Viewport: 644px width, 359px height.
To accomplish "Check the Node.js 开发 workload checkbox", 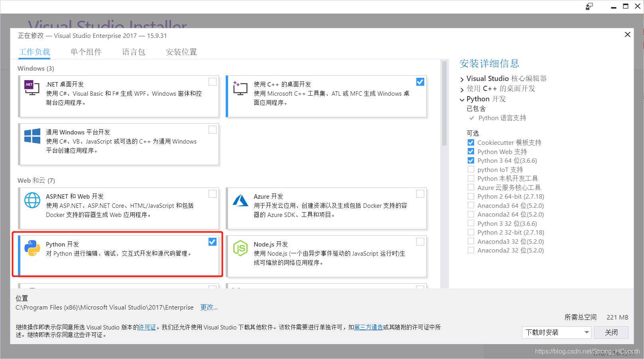I will 420,242.
